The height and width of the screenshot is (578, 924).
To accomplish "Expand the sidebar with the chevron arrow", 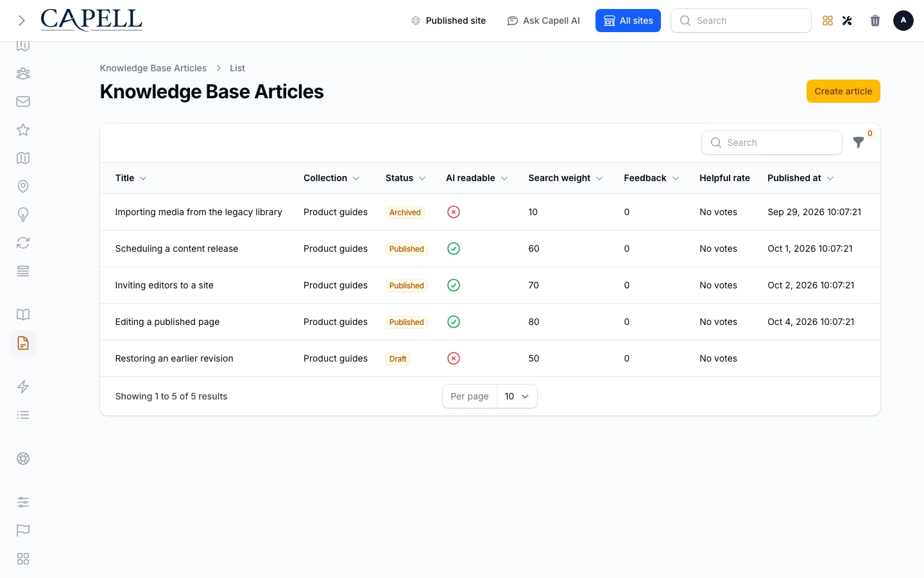I will coord(22,21).
